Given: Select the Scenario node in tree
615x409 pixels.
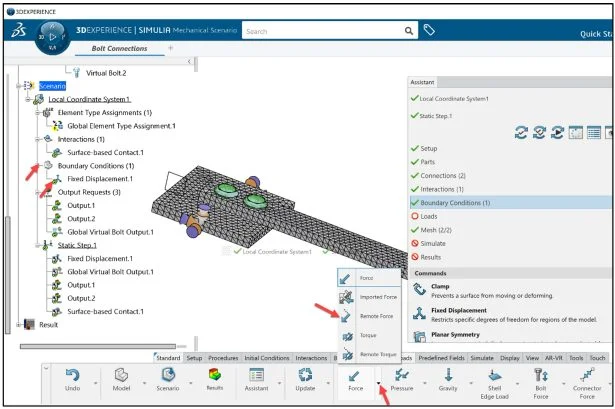Looking at the screenshot, I should coord(52,86).
